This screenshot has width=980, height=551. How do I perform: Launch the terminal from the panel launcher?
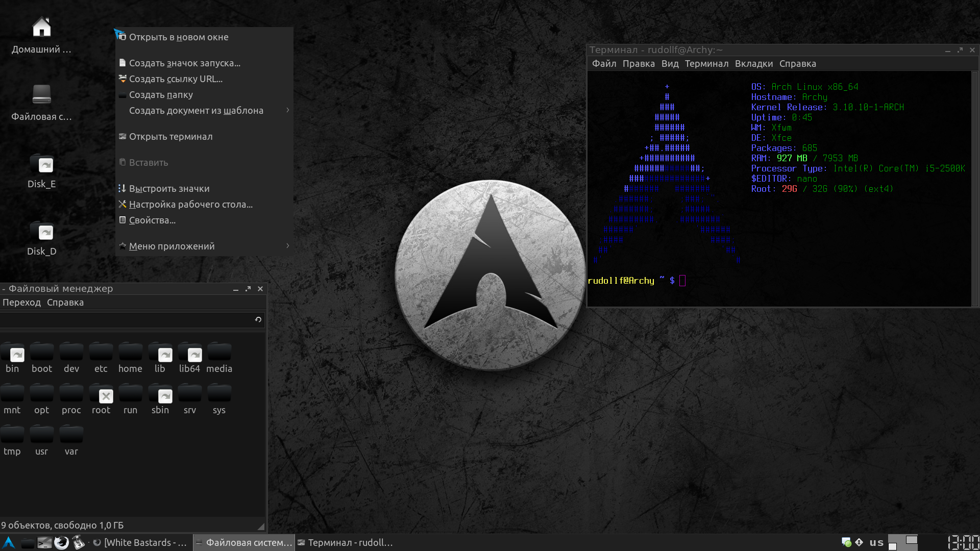click(x=44, y=543)
